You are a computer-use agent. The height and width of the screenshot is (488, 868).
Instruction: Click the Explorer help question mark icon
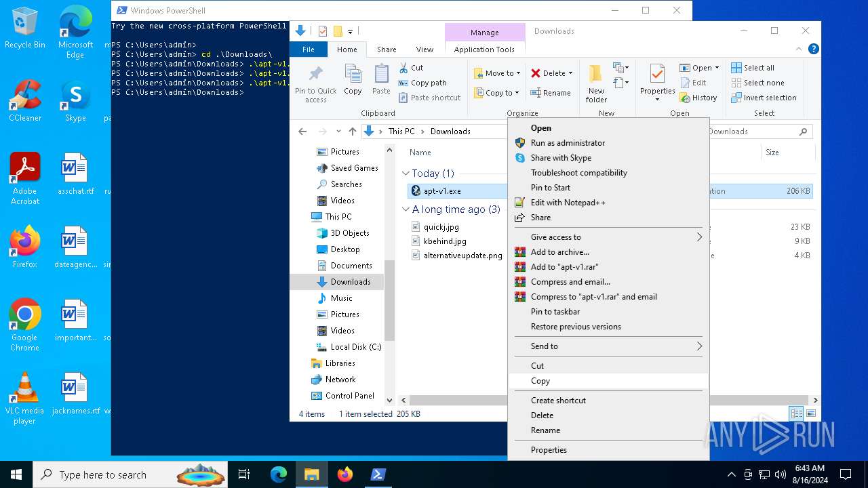coord(813,49)
